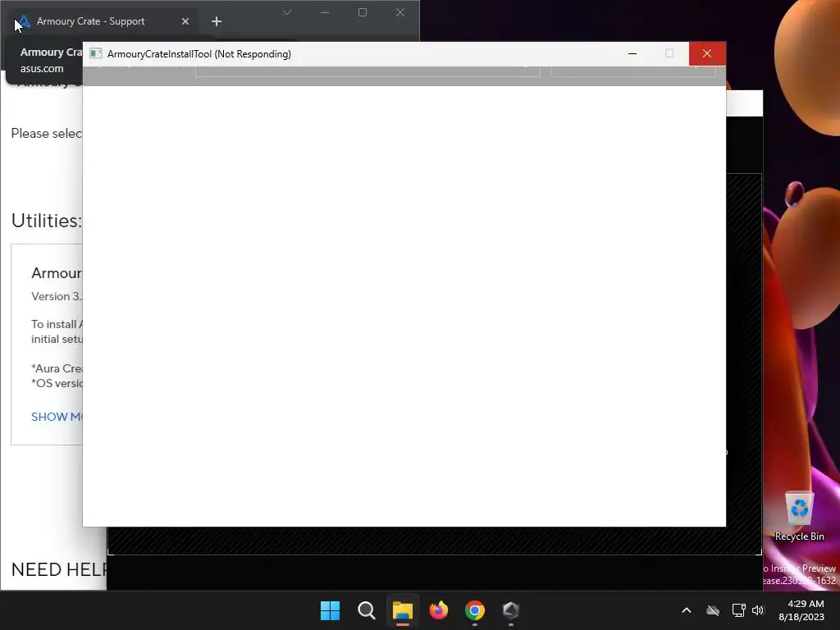Maximize the browser window
840x630 pixels.
click(363, 12)
